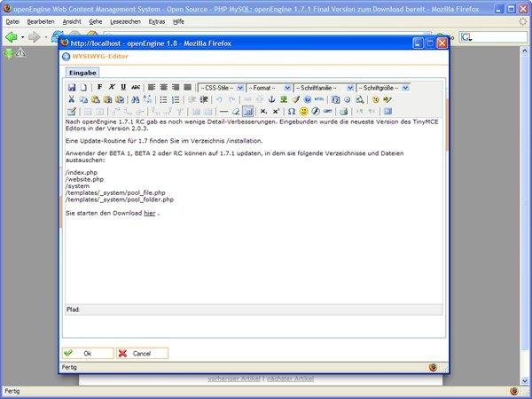532x399 pixels.
Task: Select the Eingabe tab
Action: point(82,73)
